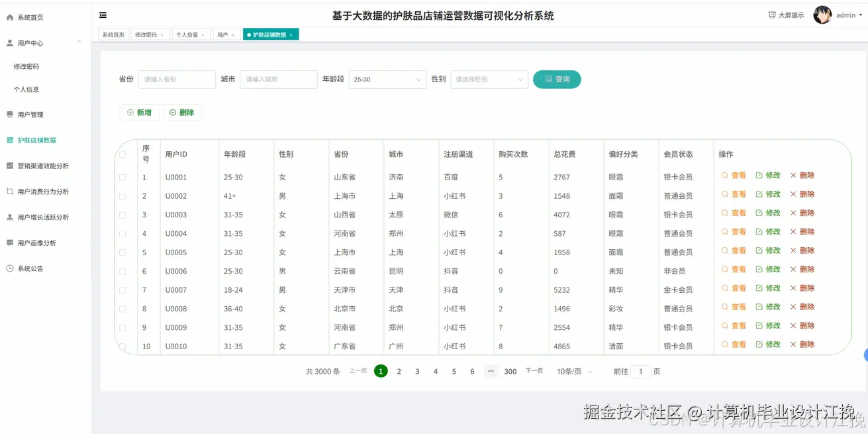Go to 下一页 next page
The height and width of the screenshot is (434, 868).
[x=534, y=371]
